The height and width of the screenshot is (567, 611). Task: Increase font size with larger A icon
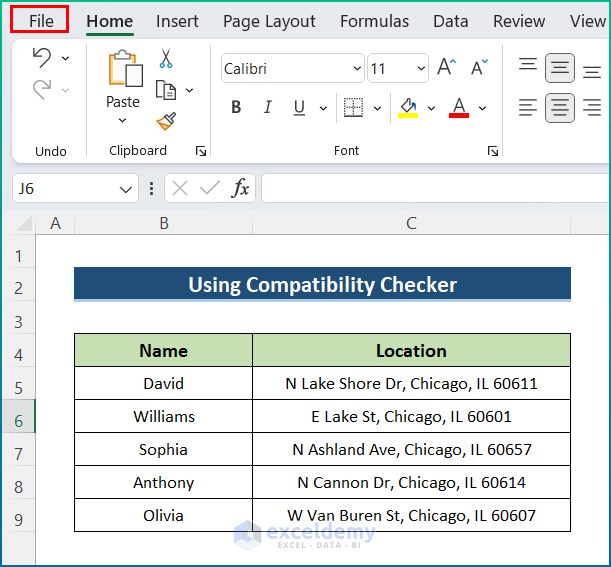click(446, 67)
